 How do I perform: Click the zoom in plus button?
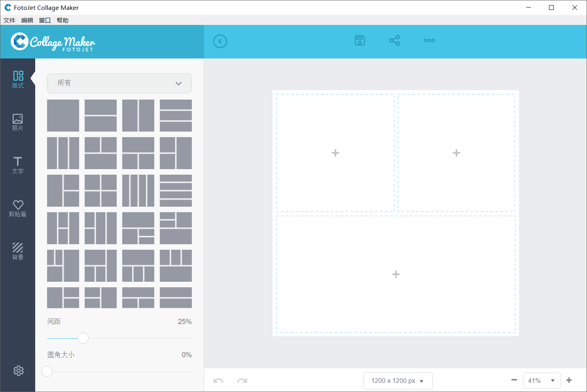569,380
